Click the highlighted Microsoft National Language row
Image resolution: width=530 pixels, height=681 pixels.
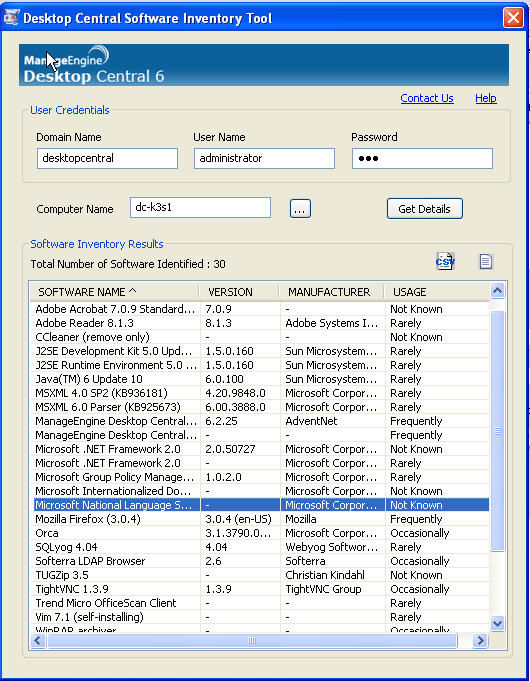(x=261, y=505)
